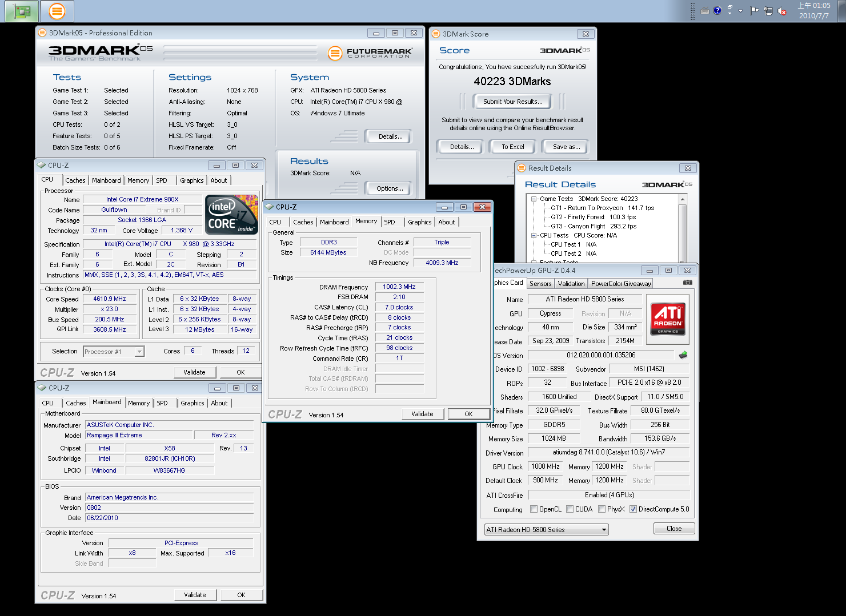Click the Show Desktop strip at the taskbar edge

[841, 11]
